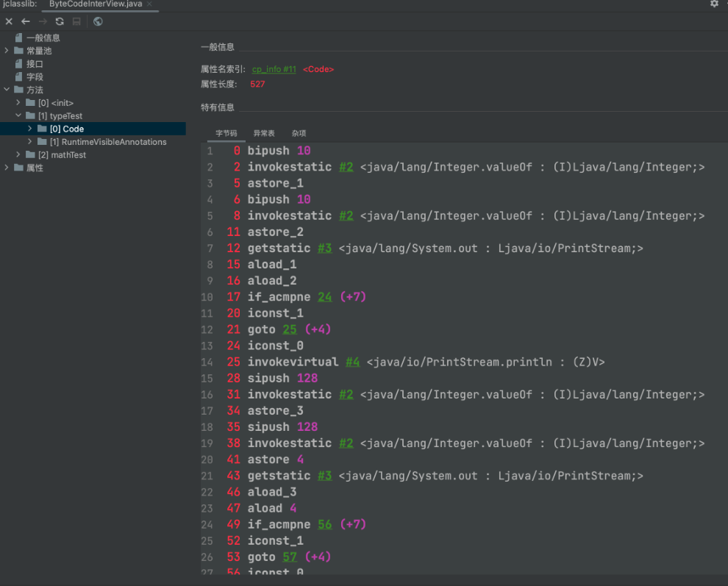
Task: Navigate back with the left arrow icon
Action: point(26,21)
